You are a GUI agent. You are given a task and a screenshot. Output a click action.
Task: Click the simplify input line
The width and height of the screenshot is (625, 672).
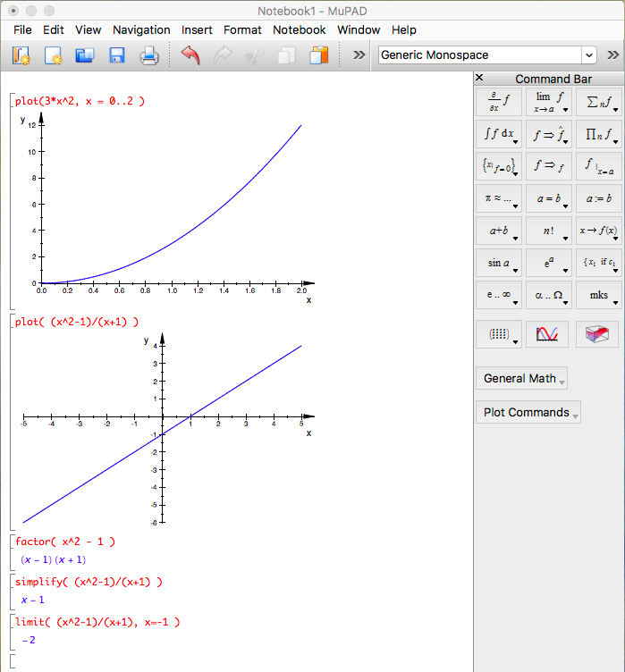pyautogui.click(x=89, y=582)
